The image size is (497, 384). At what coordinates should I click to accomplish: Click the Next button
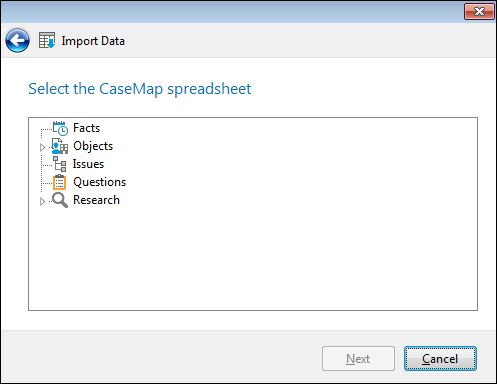(358, 359)
